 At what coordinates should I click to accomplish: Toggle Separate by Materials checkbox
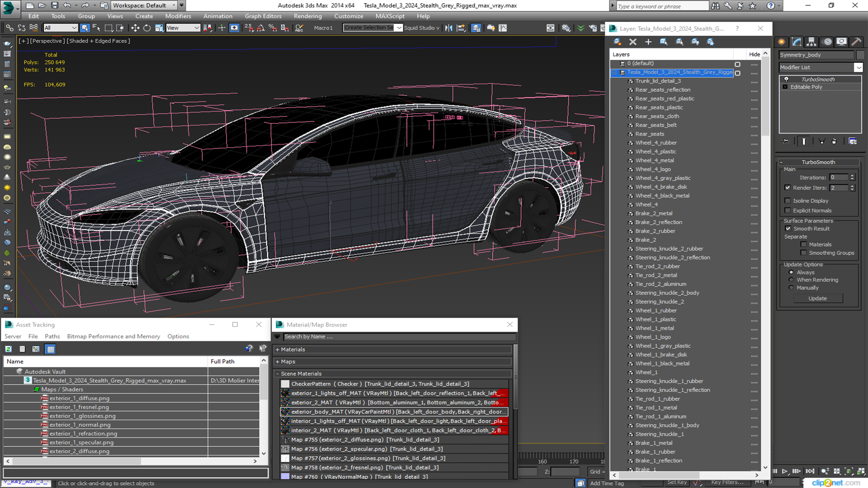803,244
